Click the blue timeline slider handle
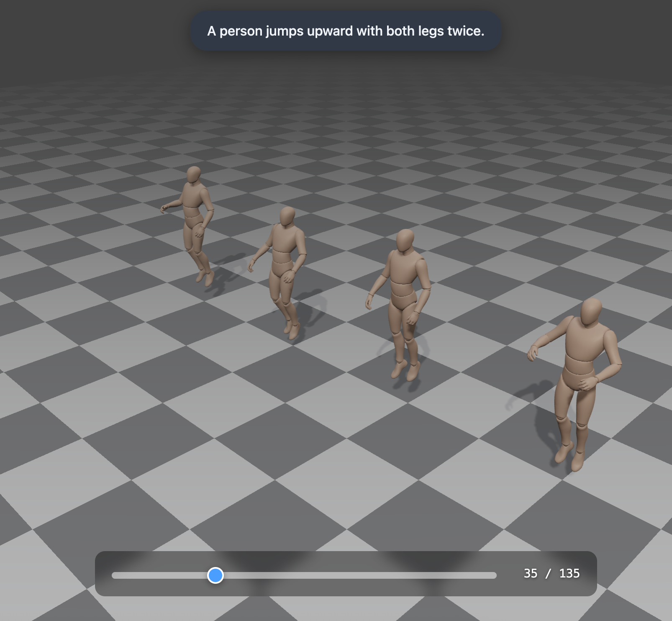 coord(215,575)
